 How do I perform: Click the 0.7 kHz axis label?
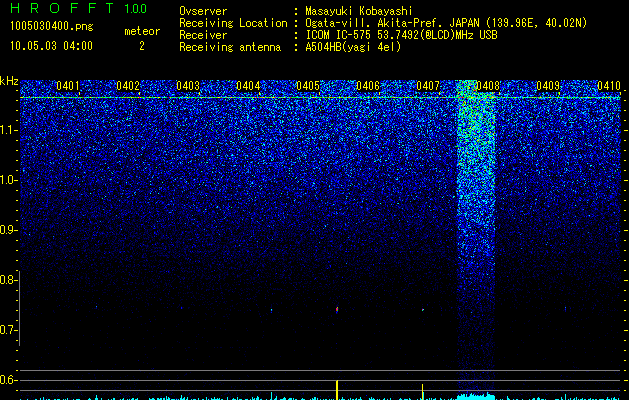click(x=8, y=330)
